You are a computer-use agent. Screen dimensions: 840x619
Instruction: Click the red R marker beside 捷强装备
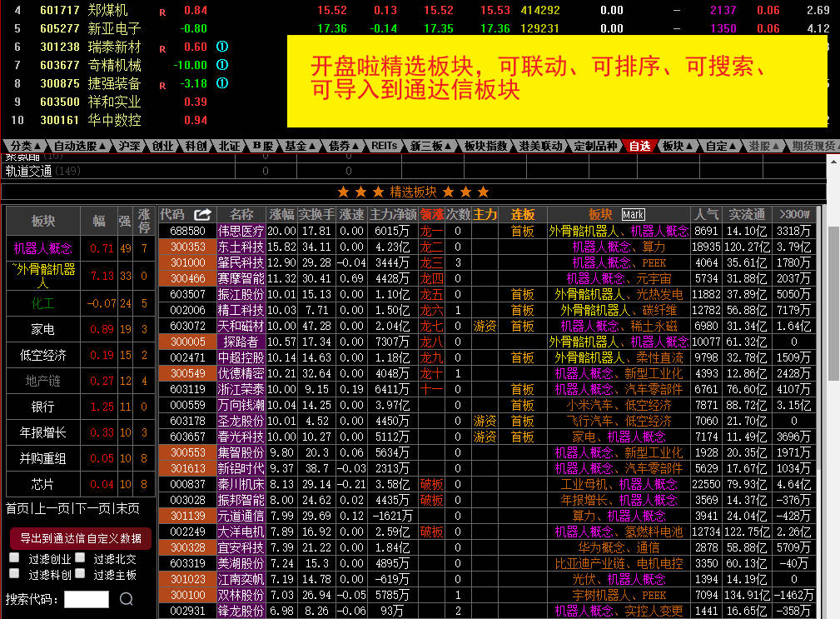click(x=162, y=84)
